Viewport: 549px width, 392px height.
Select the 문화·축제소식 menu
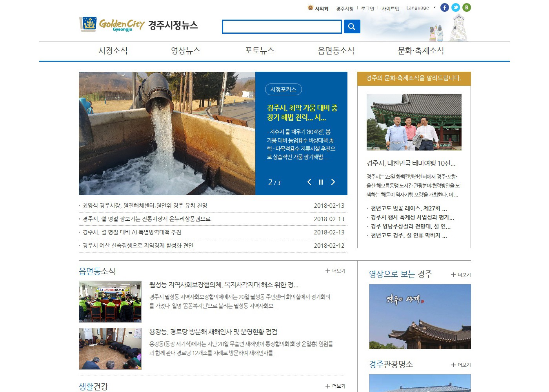(x=420, y=51)
